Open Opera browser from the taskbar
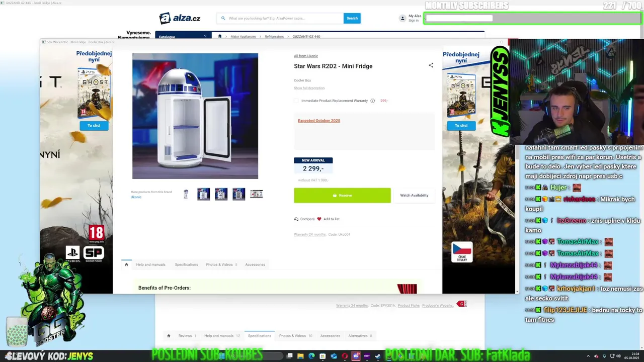The height and width of the screenshot is (362, 644). pos(345,356)
